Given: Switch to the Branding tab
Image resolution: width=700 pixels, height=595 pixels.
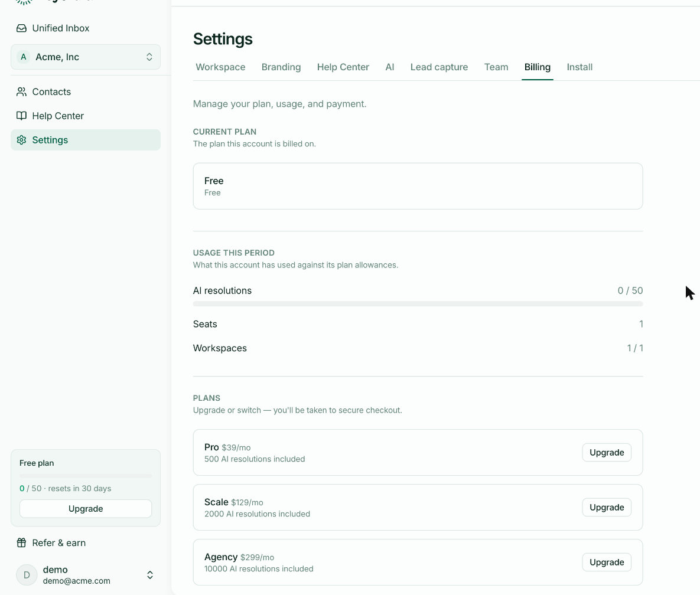Looking at the screenshot, I should coord(281,67).
